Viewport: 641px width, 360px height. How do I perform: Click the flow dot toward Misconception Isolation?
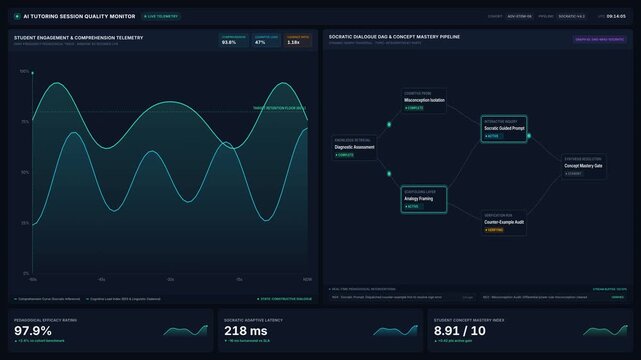click(x=389, y=124)
